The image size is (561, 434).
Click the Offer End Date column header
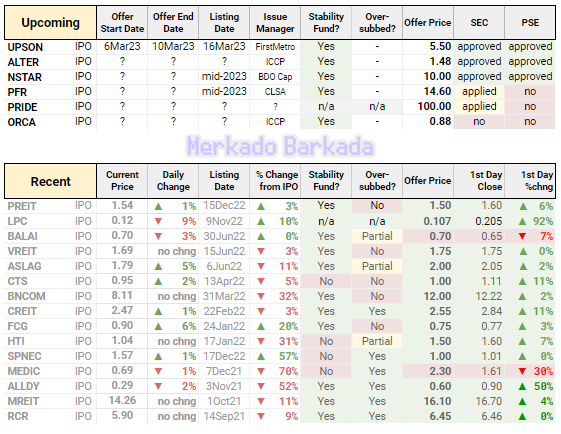173,23
